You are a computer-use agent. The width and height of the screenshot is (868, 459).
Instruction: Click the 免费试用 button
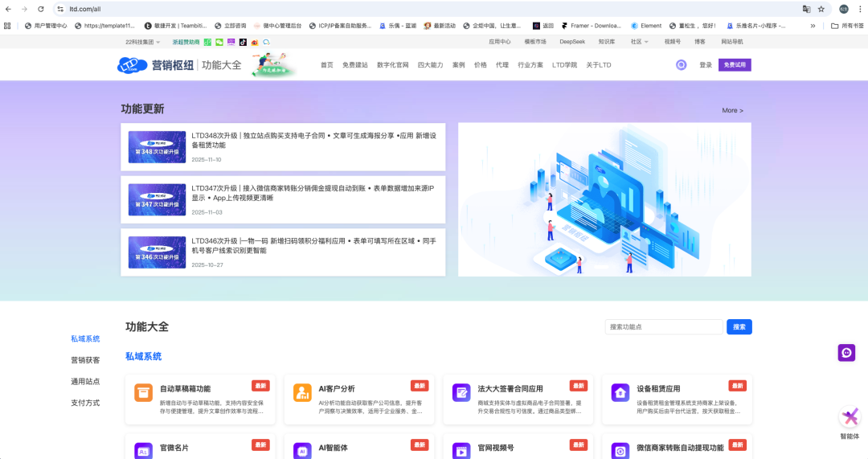coord(735,65)
